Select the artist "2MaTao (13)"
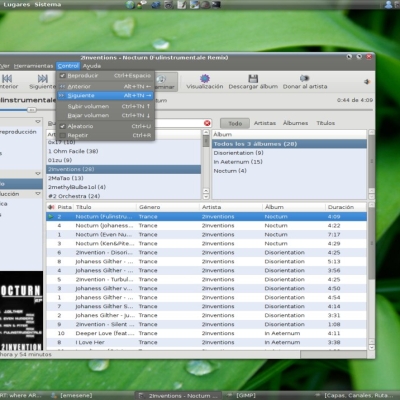The image size is (400, 400). [x=123, y=178]
